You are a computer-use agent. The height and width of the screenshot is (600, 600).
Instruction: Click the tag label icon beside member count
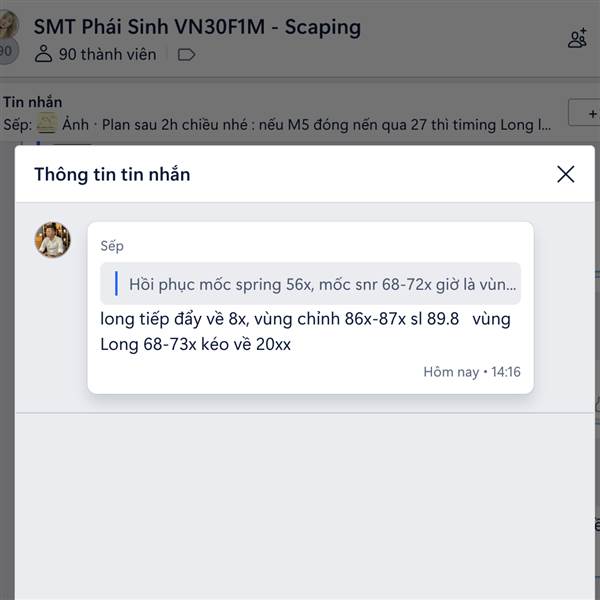(186, 55)
